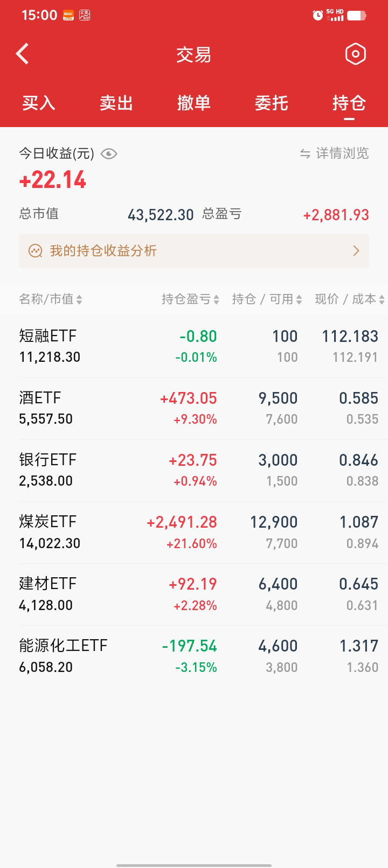Sort by 持仓盈亏 column
The height and width of the screenshot is (868, 388).
tap(190, 299)
